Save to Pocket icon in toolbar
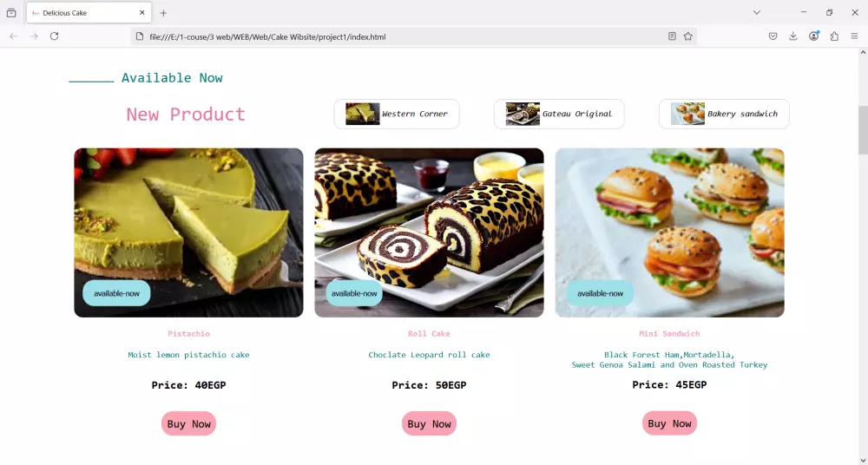Screen dimensions: 868x465 point(773,36)
